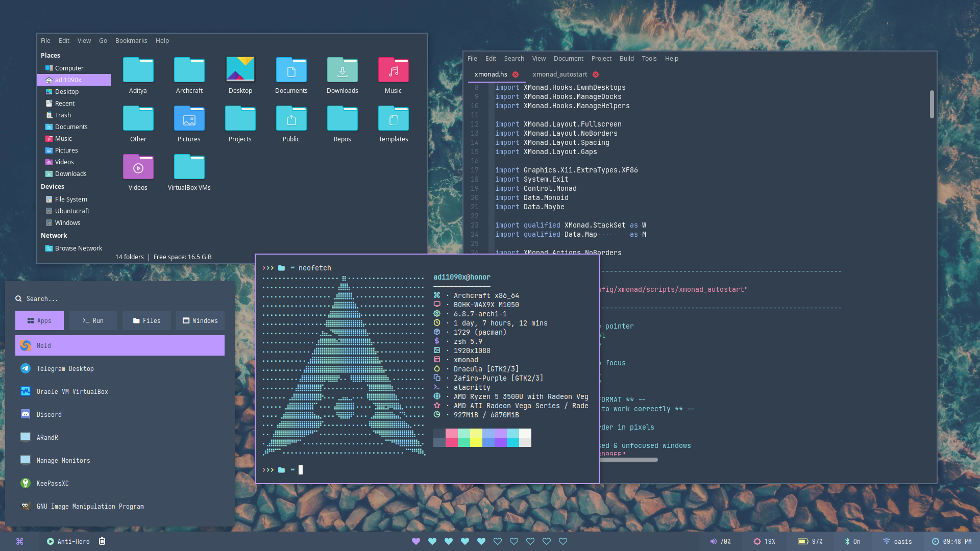The image size is (980, 551).
Task: Open the Music folder icon
Action: coord(393,70)
